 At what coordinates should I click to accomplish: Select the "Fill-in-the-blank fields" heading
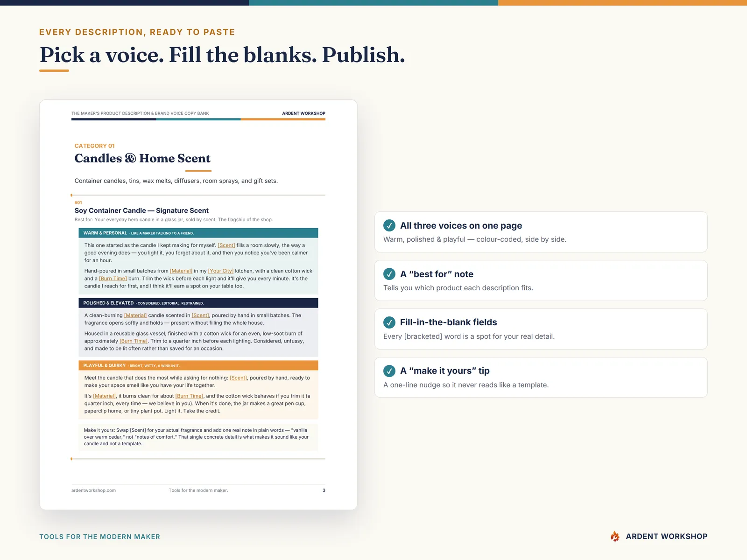448,322
